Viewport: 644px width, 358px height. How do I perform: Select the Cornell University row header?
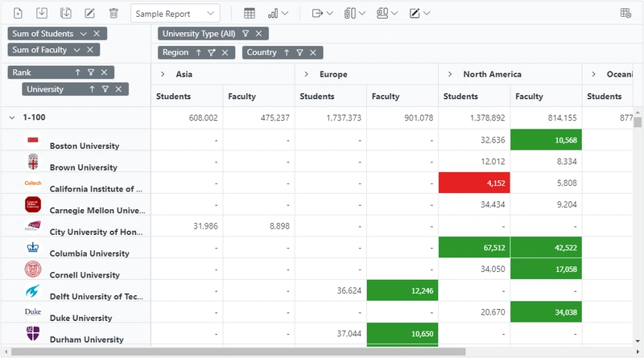tap(76, 269)
